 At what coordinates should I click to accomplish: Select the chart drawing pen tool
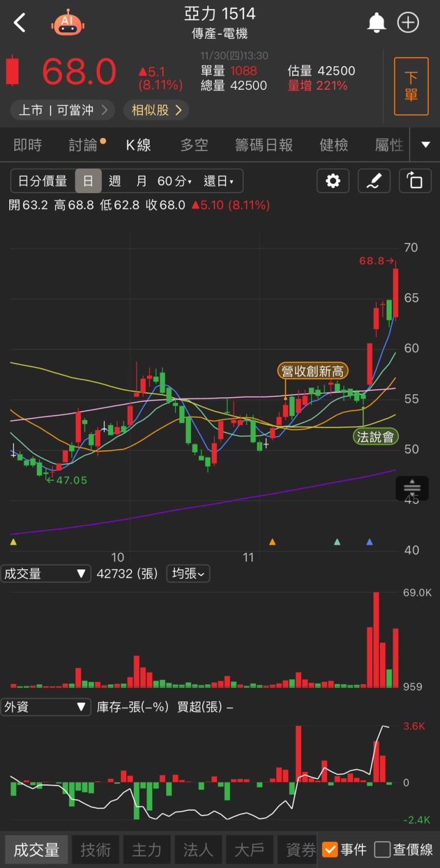coord(373,181)
